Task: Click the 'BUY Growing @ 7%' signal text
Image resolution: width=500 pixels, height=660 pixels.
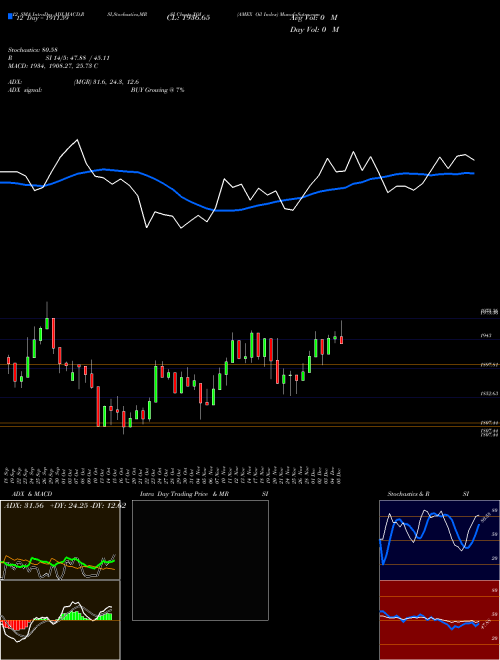Action: [x=157, y=90]
